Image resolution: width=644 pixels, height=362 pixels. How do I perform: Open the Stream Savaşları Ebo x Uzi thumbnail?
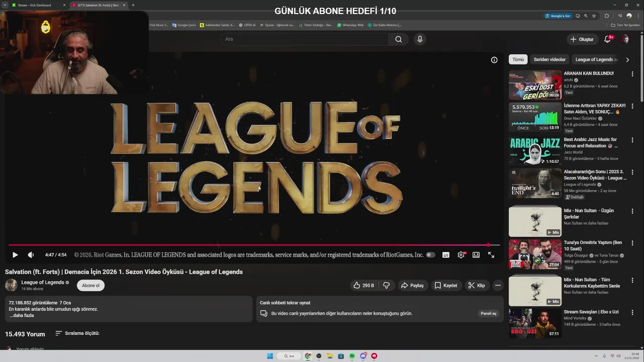tap(535, 323)
